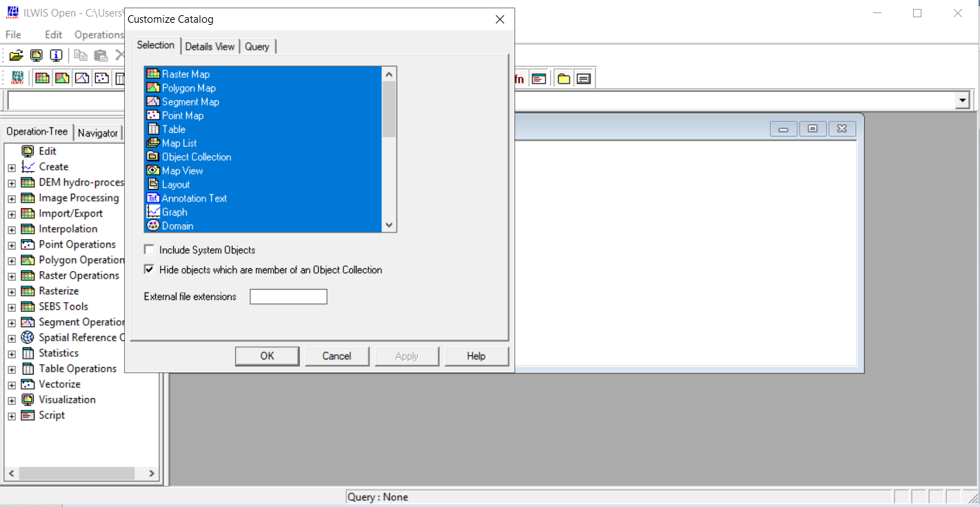This screenshot has height=507, width=980.
Task: Click the yellow folder toolbar icon
Action: (563, 79)
